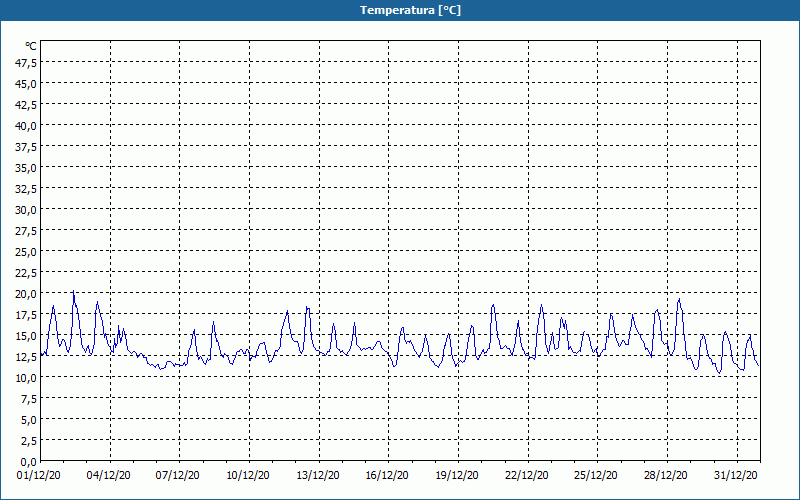The image size is (800, 500).
Task: Select the 37,5 y-axis label
Action: (x=27, y=146)
